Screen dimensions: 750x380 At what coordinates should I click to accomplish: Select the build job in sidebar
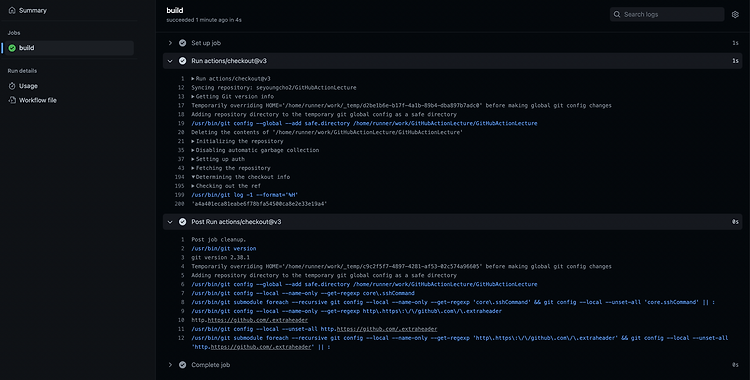pos(70,48)
